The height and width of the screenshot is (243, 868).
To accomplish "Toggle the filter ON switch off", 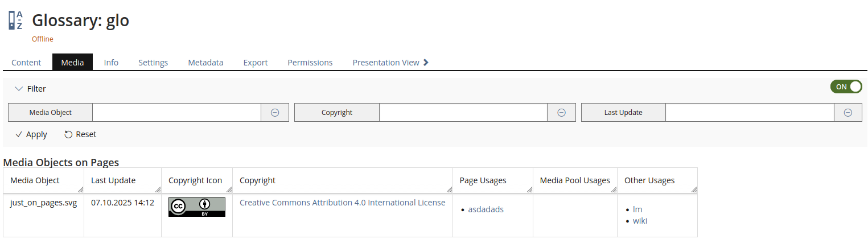I will pos(846,87).
